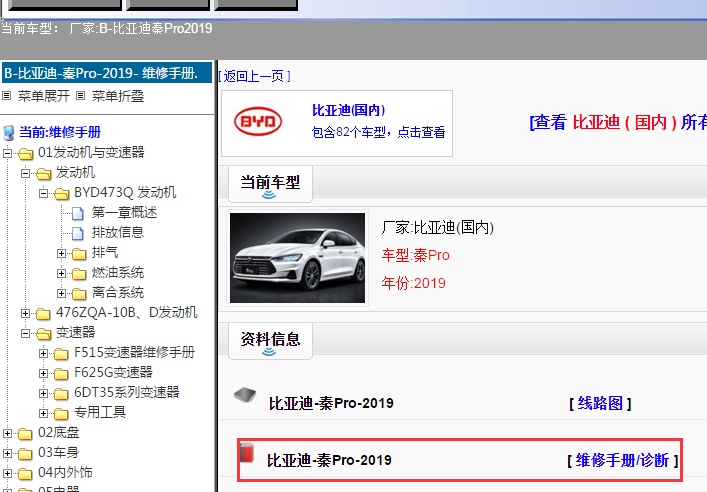This screenshot has height=492, width=707.
Task: Select the 当前:维修手册 tree root
Action: point(60,132)
